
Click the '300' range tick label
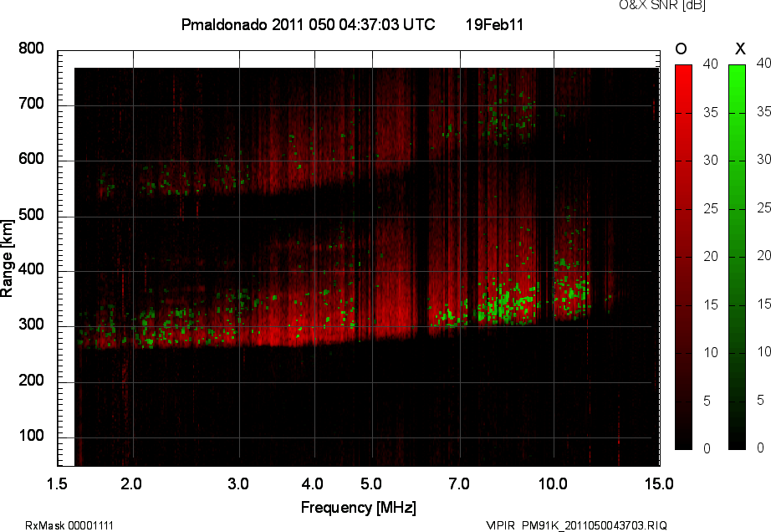tap(31, 325)
